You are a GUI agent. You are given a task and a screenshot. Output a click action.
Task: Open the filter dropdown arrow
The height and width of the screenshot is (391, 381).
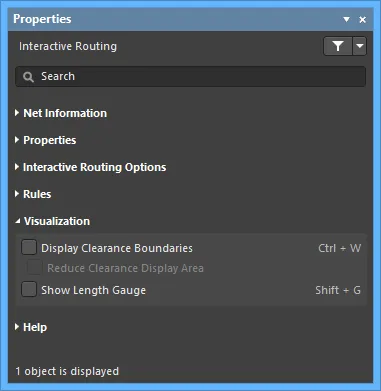[360, 46]
